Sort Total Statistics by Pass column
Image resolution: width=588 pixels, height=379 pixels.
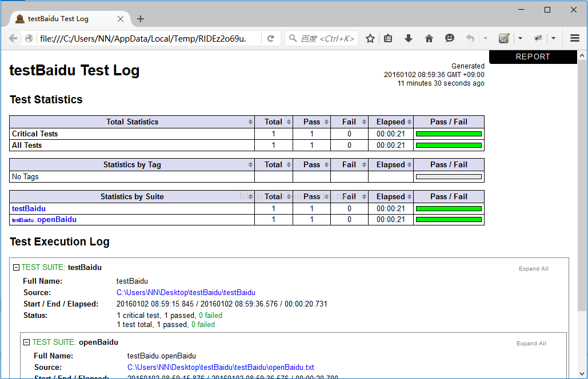pos(311,122)
